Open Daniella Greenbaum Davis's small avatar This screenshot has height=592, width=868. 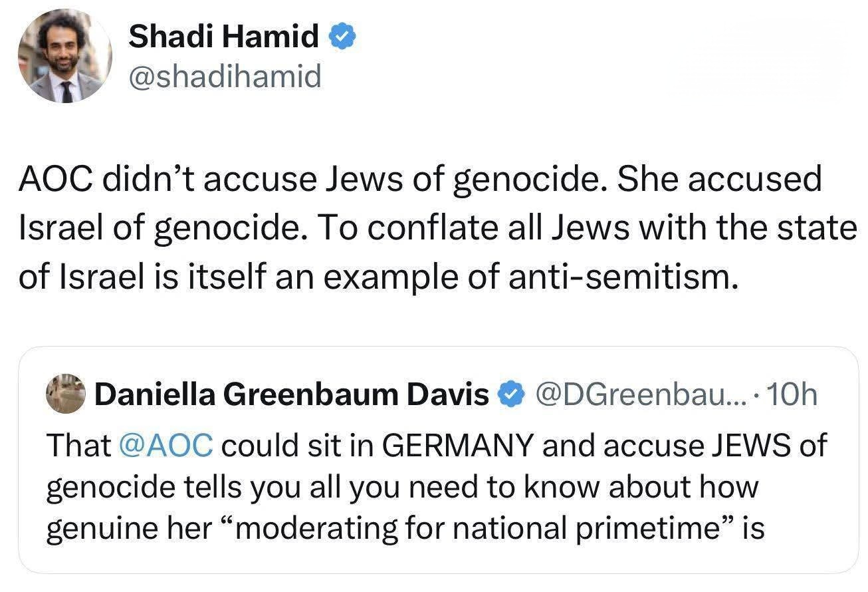click(66, 395)
